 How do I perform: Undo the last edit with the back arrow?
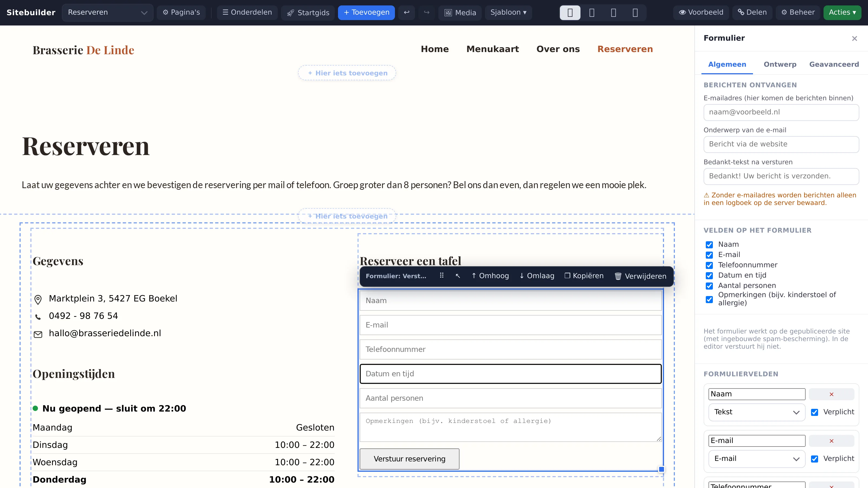[406, 12]
